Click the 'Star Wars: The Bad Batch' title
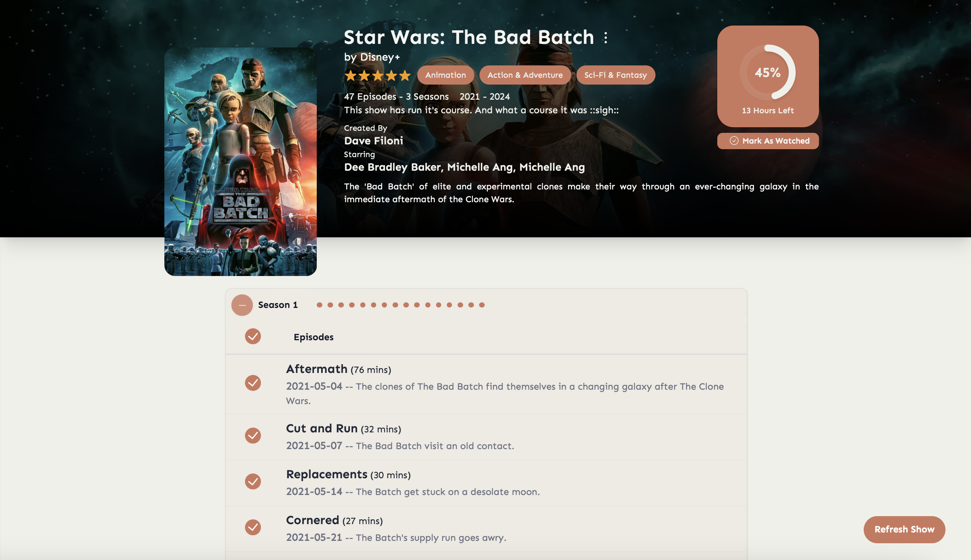The image size is (971, 560). 469,37
